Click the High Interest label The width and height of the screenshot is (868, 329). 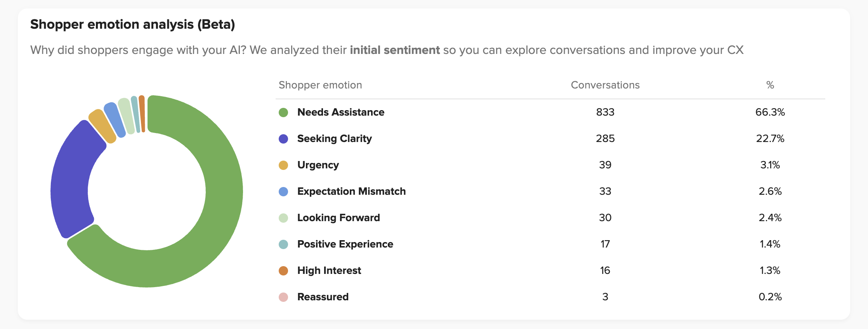(329, 271)
